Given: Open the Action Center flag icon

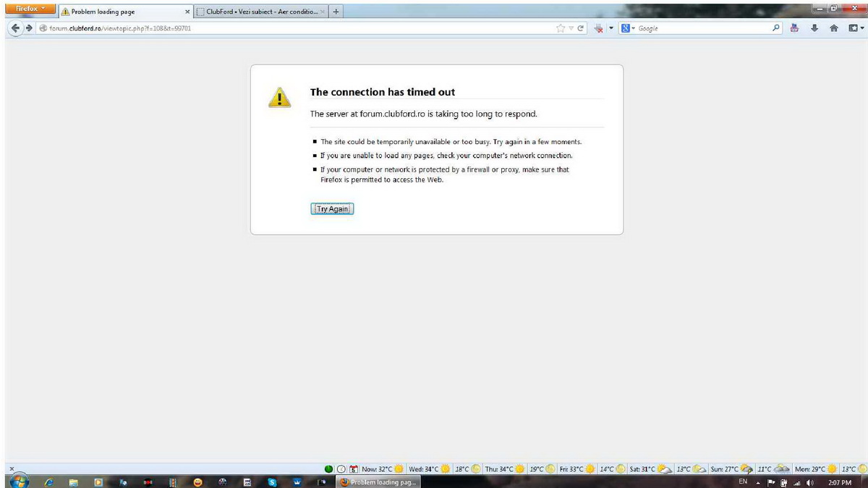Looking at the screenshot, I should [x=771, y=481].
